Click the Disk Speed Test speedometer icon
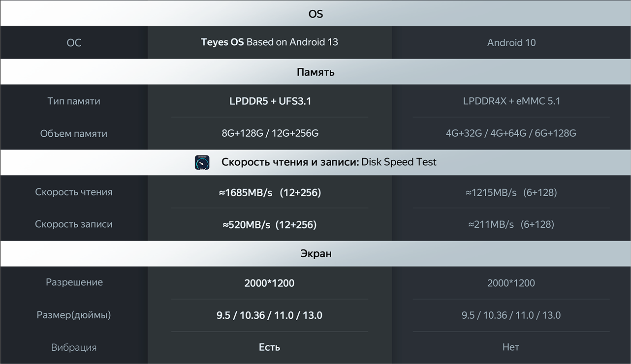 [202, 162]
